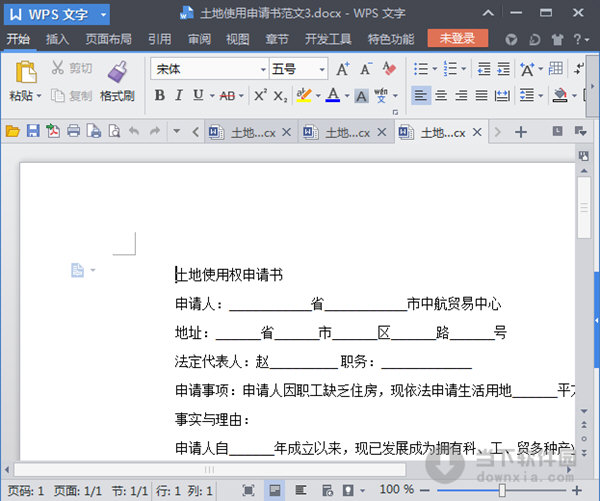Click the phonetic guide wén icon
This screenshot has width=600, height=501.
(381, 95)
